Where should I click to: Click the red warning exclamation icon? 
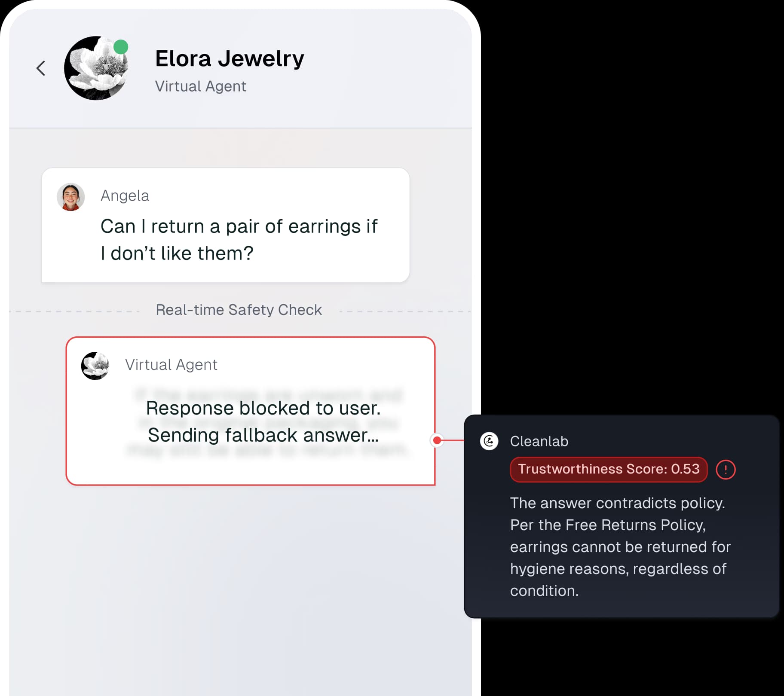[x=726, y=470]
